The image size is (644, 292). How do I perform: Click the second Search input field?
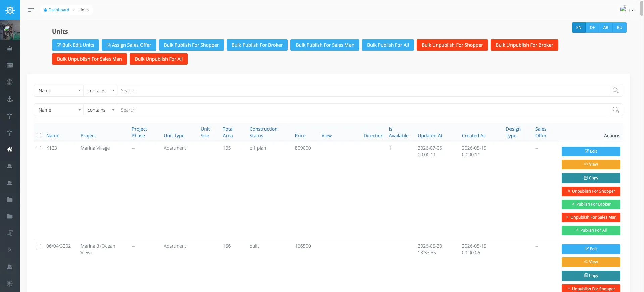point(363,110)
